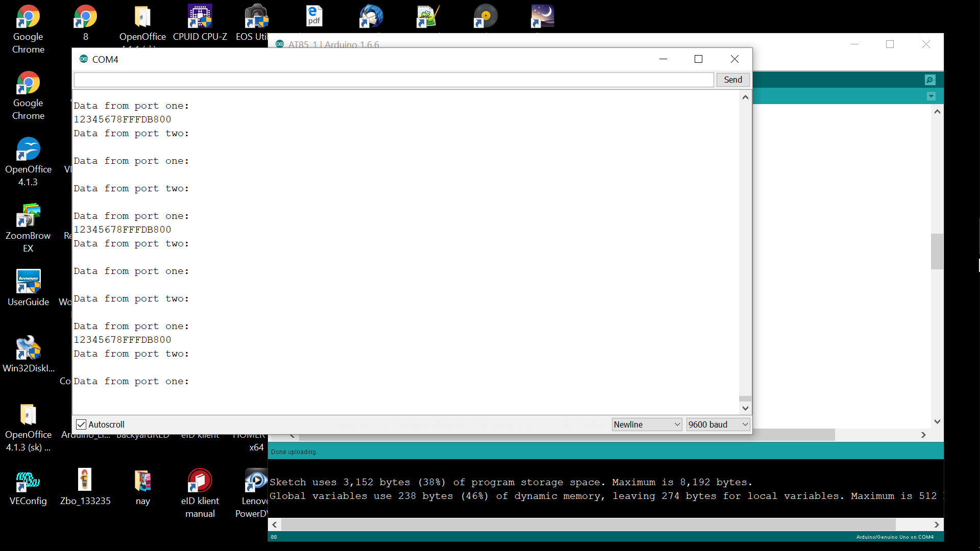Image resolution: width=980 pixels, height=551 pixels.
Task: Click the Arduino Serial Monitor magnifier icon
Action: tap(930, 80)
